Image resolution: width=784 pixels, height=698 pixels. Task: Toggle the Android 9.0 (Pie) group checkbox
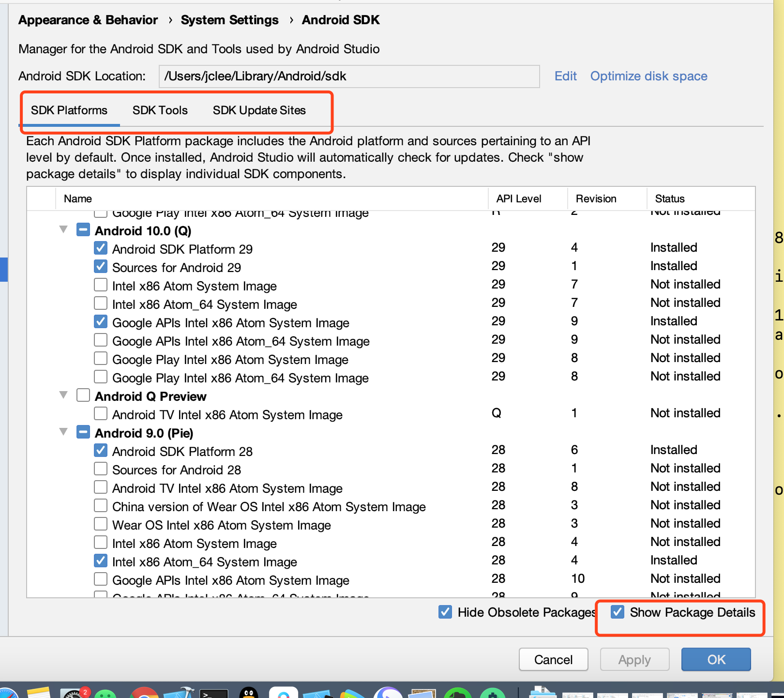tap(83, 432)
